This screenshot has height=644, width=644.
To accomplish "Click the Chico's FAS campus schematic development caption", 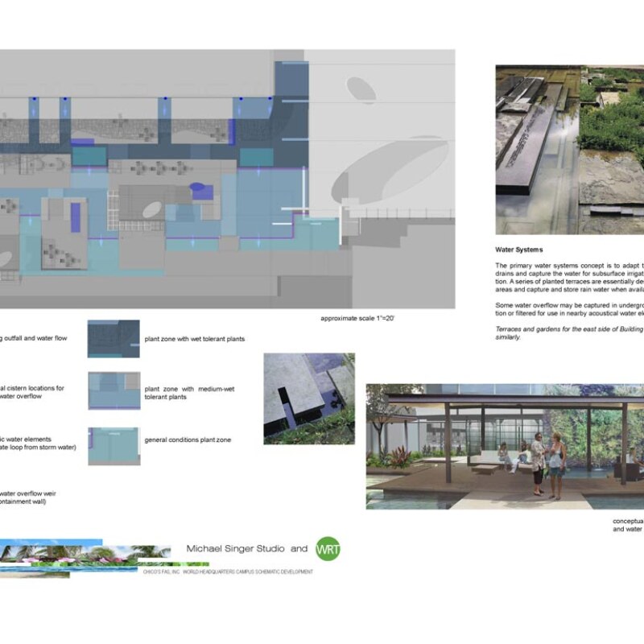I will point(228,572).
